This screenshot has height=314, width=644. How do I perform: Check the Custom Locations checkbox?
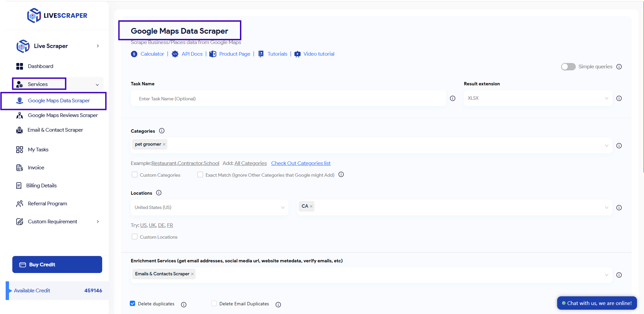[134, 237]
